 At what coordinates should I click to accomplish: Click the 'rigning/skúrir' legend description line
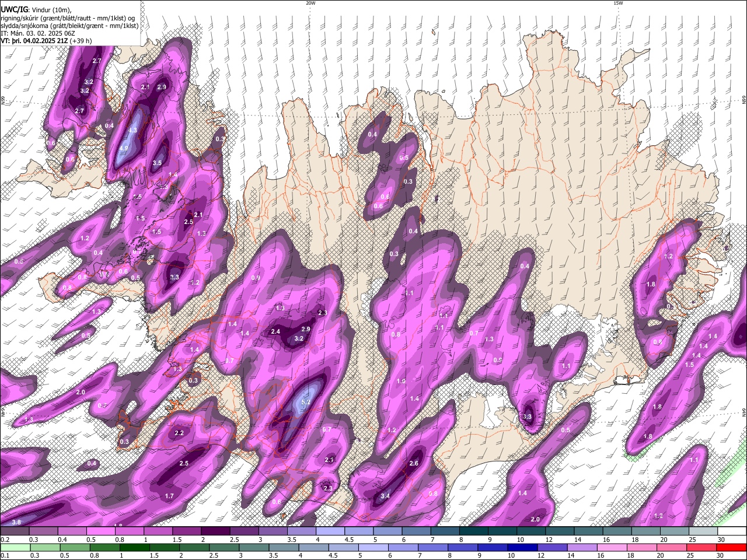pyautogui.click(x=67, y=17)
